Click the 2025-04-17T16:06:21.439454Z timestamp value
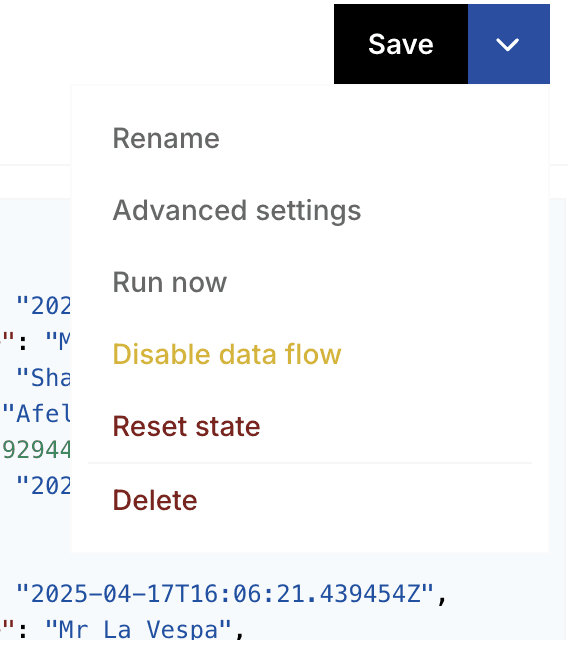Image resolution: width=568 pixels, height=646 pixels. [225, 594]
